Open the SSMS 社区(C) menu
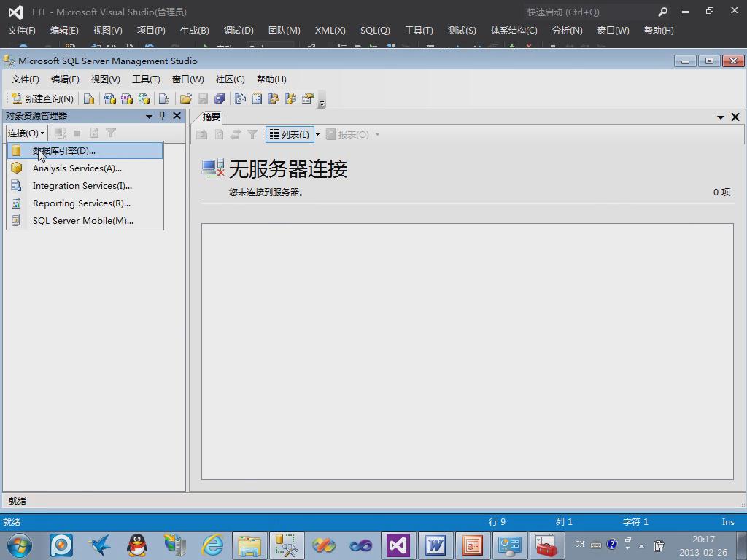 point(230,79)
